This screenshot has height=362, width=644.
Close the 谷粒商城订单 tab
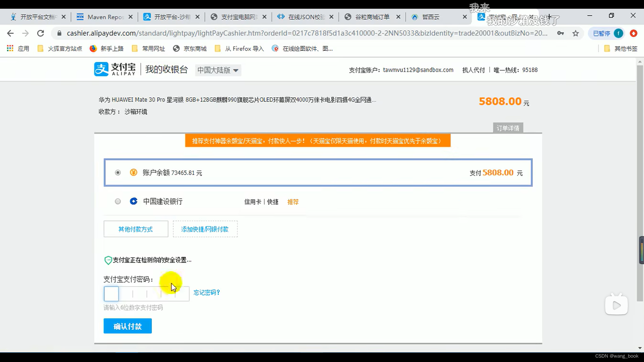(398, 17)
